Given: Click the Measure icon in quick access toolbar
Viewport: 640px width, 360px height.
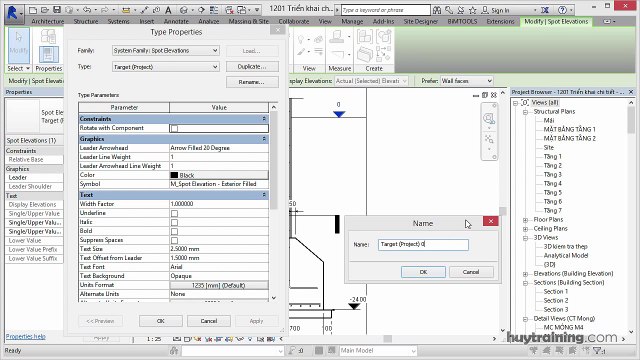Looking at the screenshot, I should pyautogui.click(x=127, y=10).
